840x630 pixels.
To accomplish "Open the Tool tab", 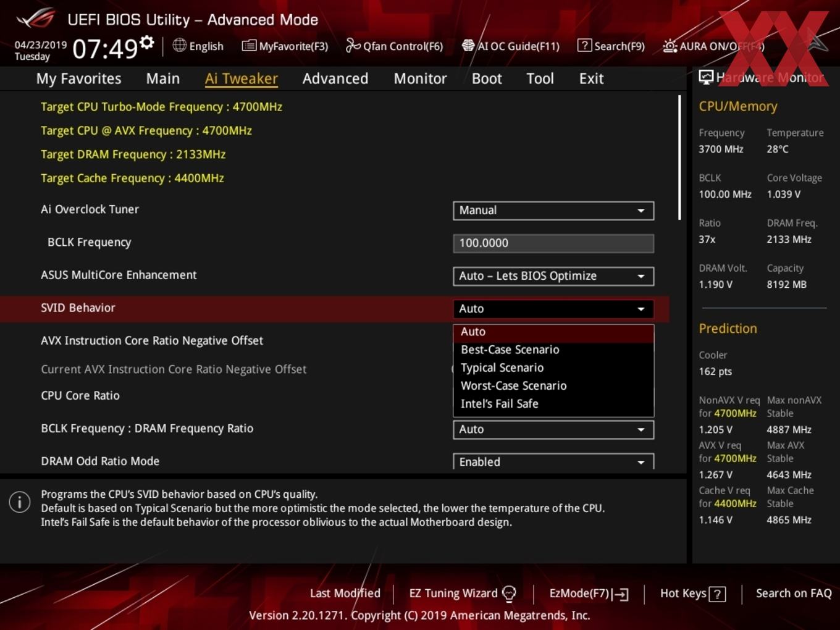I will pos(540,78).
